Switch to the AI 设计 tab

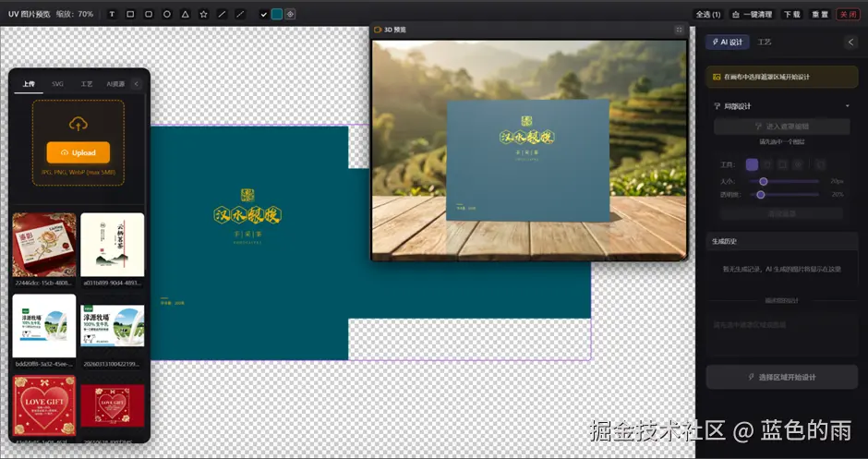pos(728,42)
